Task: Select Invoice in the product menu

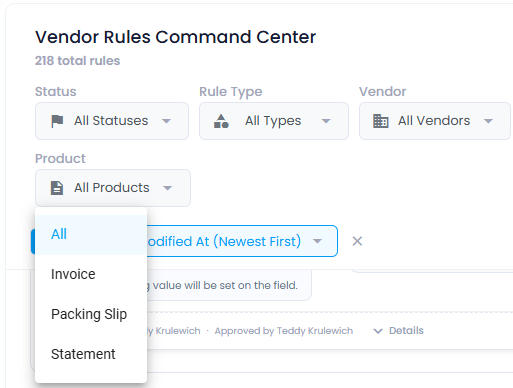Action: pyautogui.click(x=91, y=274)
